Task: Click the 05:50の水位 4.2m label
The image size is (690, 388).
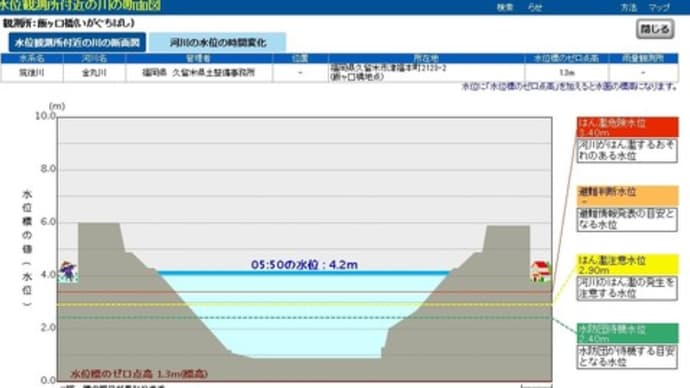Action: tap(304, 265)
